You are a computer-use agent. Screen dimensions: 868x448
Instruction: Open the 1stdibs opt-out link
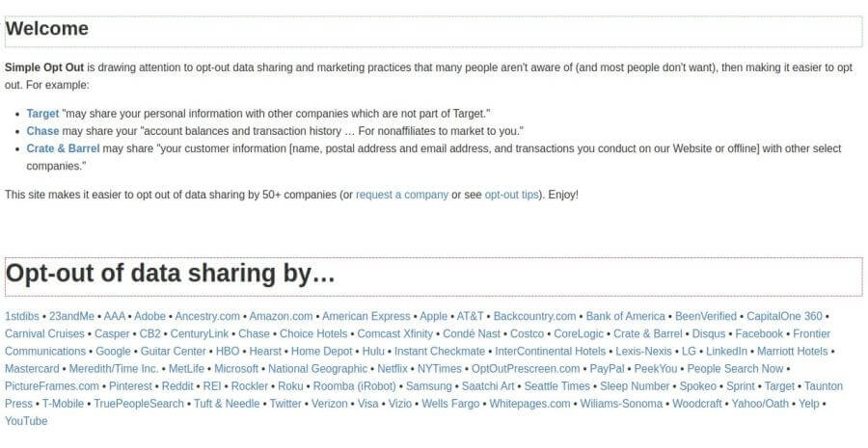coord(22,316)
